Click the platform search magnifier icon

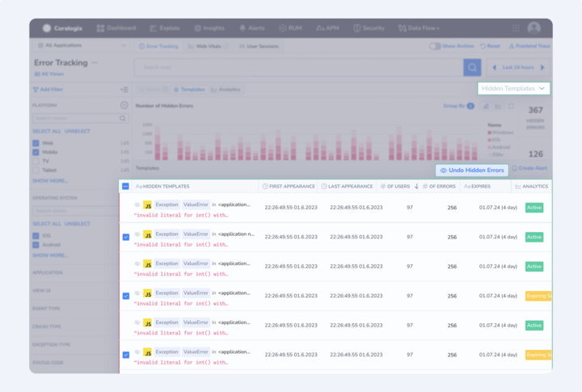(123, 118)
